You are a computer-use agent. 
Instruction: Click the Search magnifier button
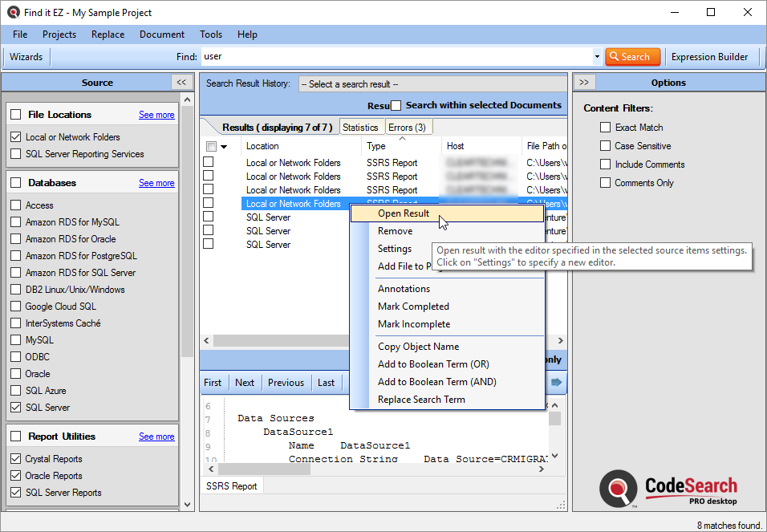632,57
